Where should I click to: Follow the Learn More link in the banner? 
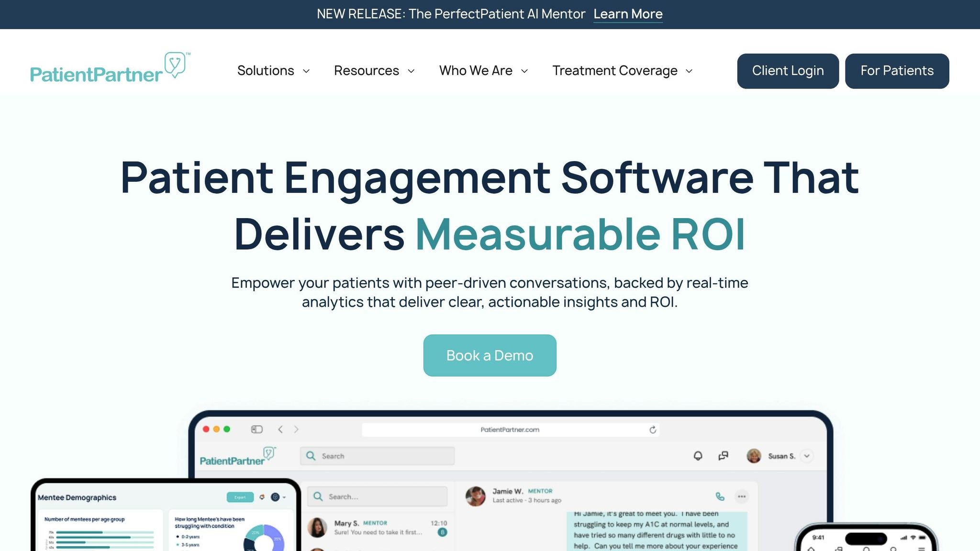tap(628, 14)
